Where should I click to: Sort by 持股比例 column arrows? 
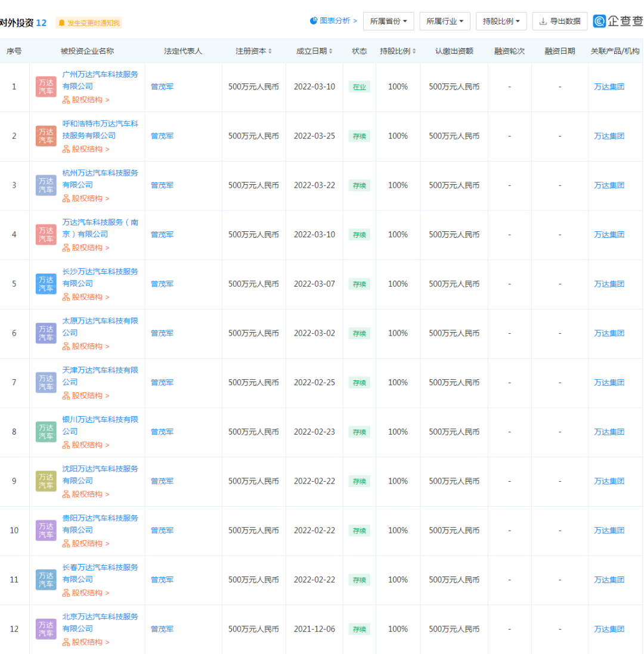(x=414, y=51)
